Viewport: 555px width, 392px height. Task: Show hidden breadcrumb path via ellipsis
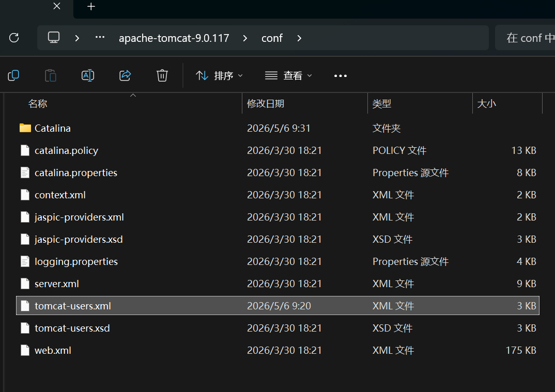tap(100, 37)
